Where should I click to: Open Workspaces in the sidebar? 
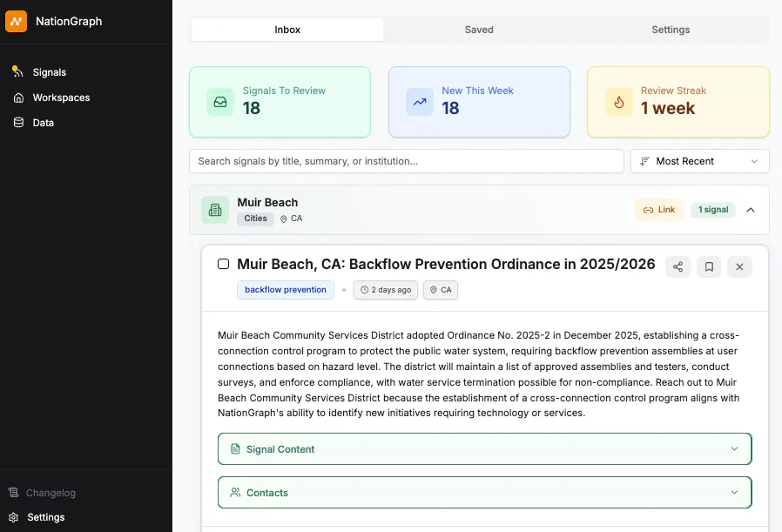click(61, 98)
